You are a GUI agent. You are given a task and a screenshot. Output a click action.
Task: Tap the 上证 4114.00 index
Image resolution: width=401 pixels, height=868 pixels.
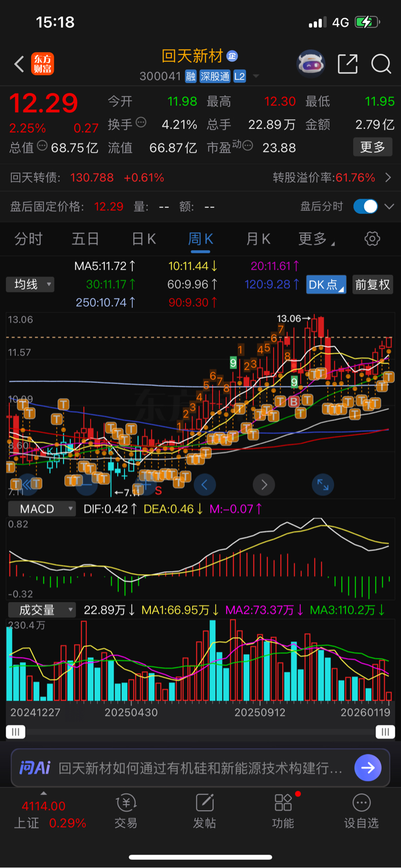pyautogui.click(x=50, y=814)
